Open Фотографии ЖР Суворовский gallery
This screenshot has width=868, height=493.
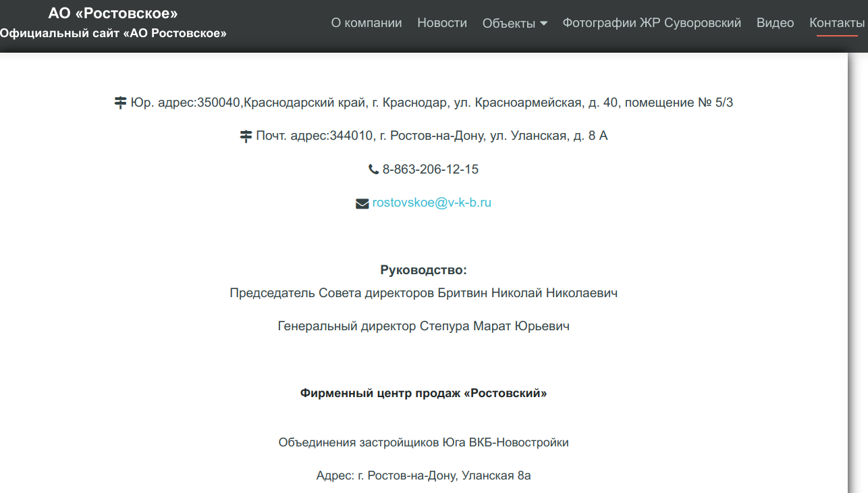click(652, 23)
